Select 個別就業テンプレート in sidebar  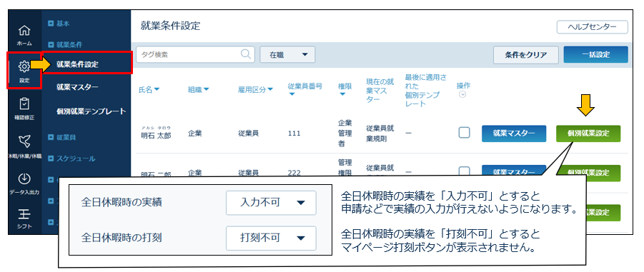(91, 111)
